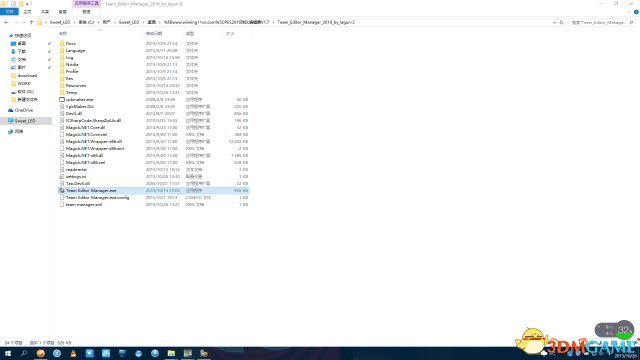Open the blue File tab
The height and width of the screenshot is (360, 640).
(x=9, y=12)
